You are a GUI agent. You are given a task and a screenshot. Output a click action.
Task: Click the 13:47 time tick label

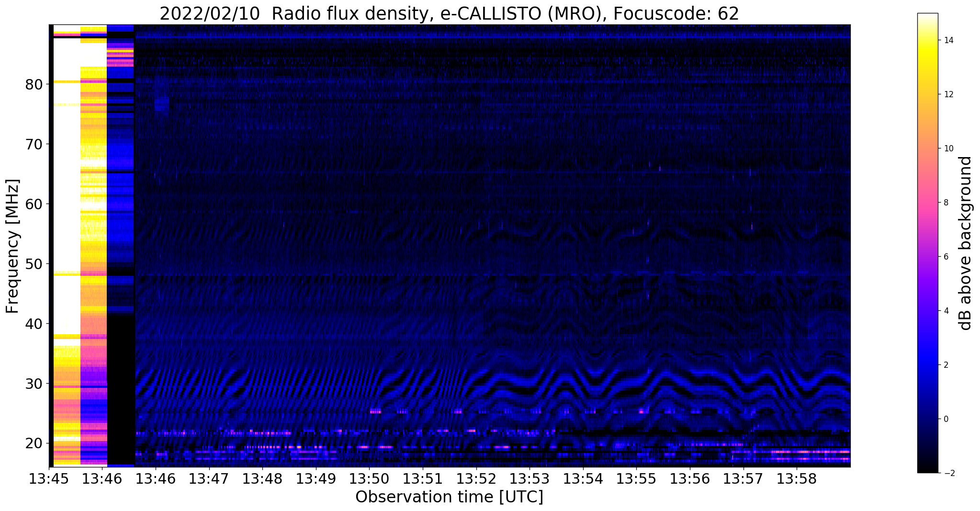coord(209,478)
